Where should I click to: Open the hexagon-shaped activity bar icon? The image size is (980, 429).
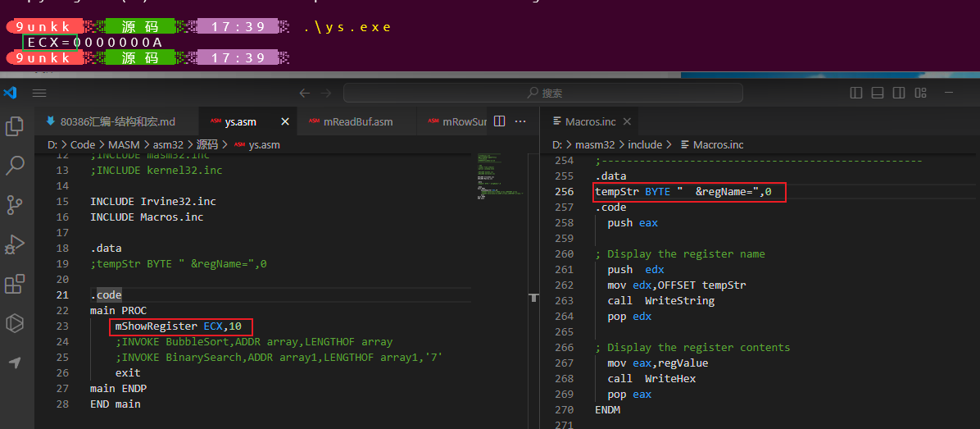coord(15,323)
